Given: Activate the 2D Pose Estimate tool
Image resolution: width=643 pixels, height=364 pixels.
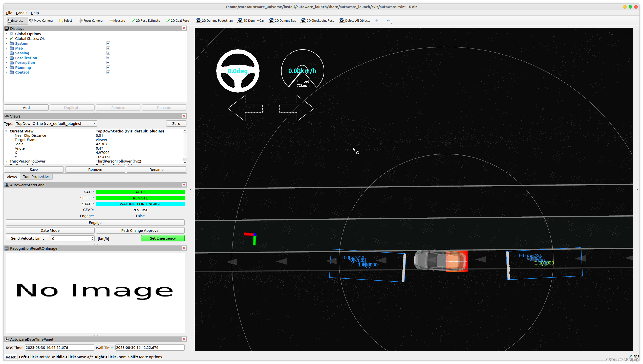Looking at the screenshot, I should click(146, 21).
